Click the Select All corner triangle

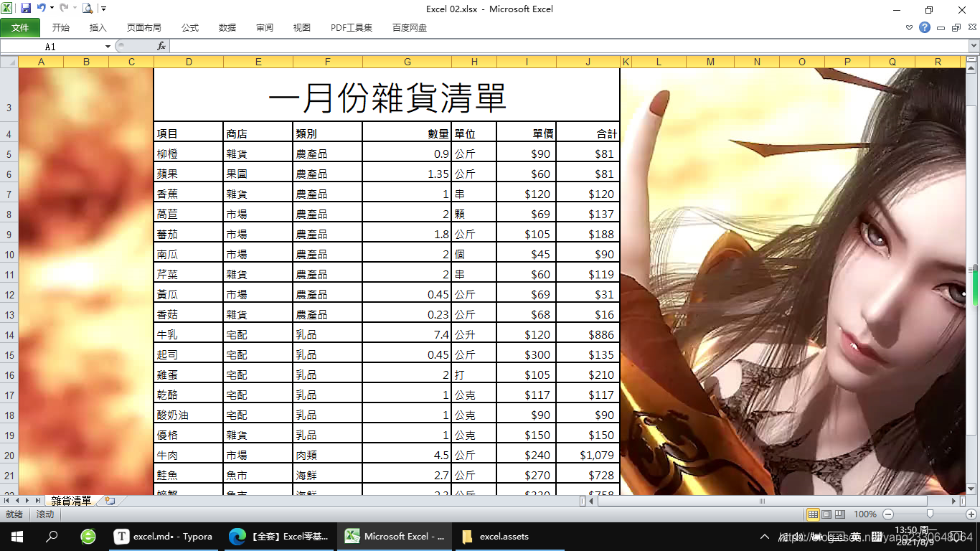(9, 62)
